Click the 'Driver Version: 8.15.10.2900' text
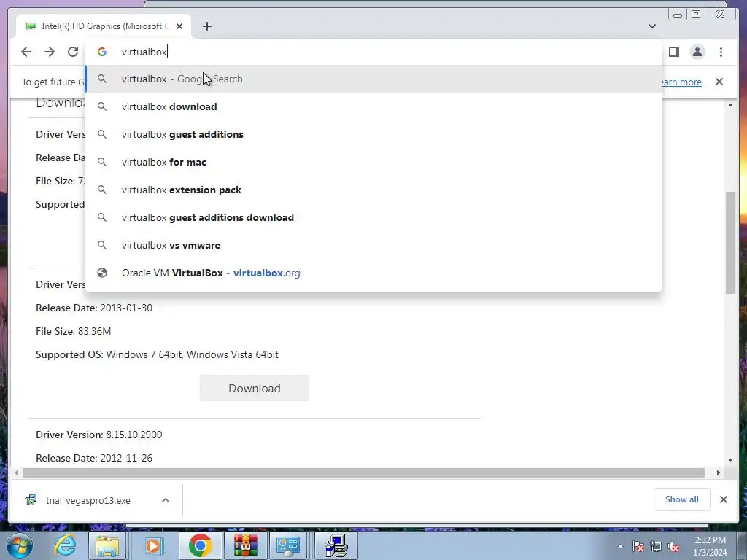This screenshot has width=747, height=560. click(99, 435)
